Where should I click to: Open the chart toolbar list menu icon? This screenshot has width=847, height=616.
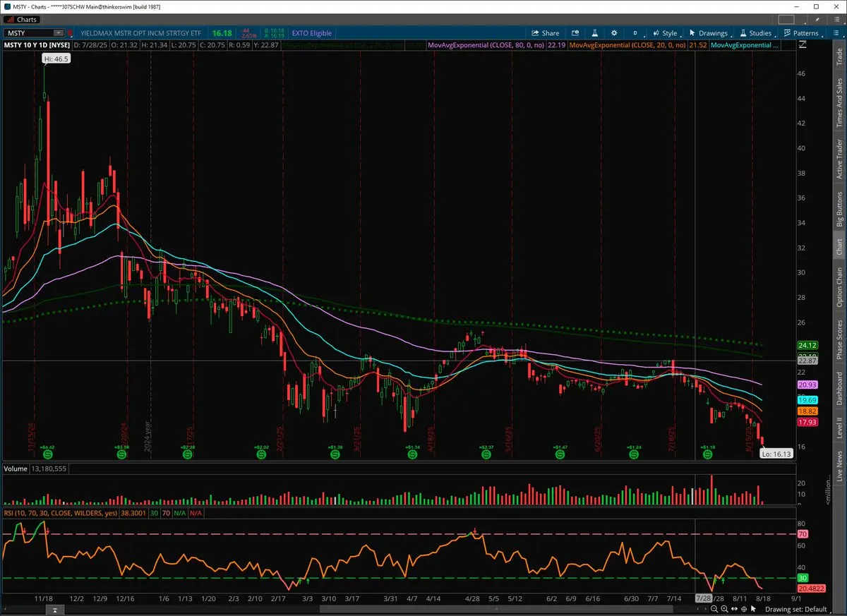click(836, 32)
